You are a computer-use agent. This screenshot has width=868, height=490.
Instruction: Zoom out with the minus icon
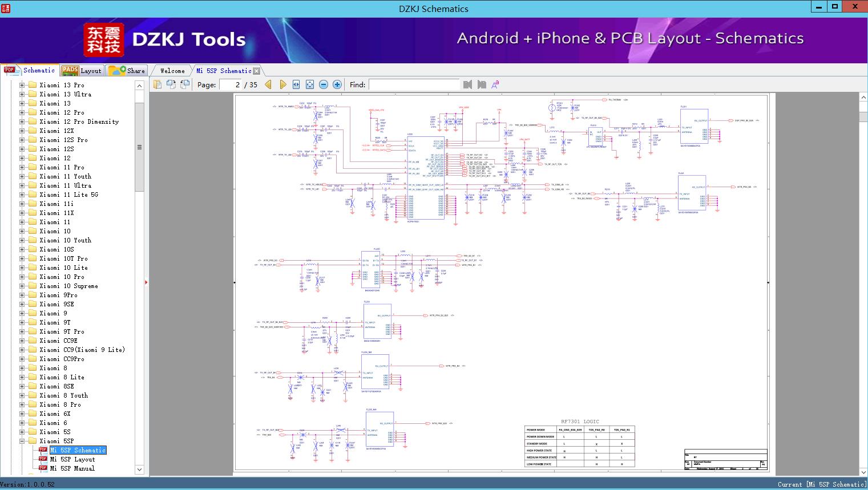pos(324,84)
